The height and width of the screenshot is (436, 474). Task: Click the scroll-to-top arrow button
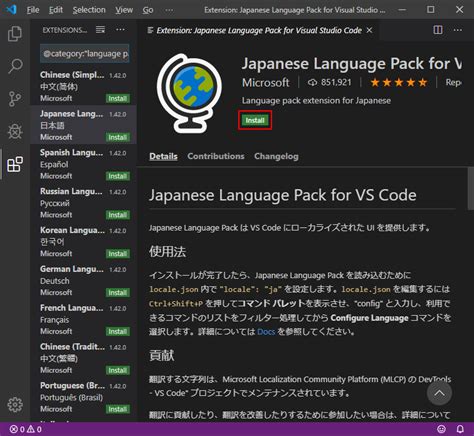click(x=439, y=393)
